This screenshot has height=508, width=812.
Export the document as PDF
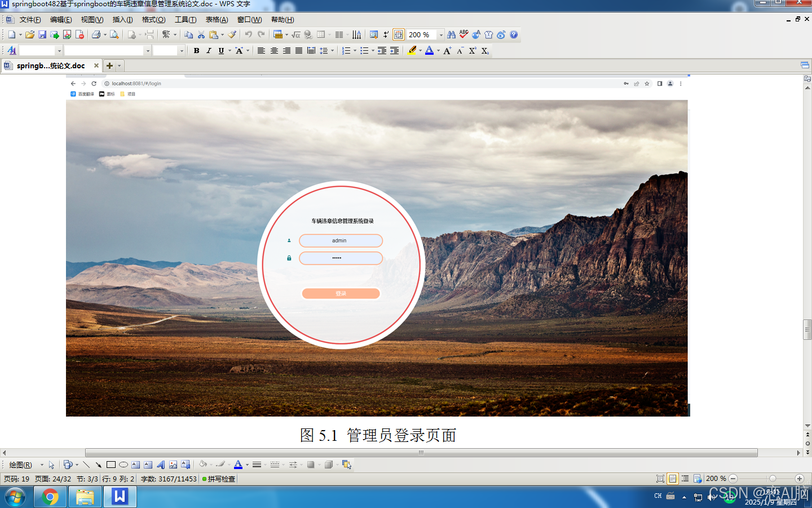[67, 34]
